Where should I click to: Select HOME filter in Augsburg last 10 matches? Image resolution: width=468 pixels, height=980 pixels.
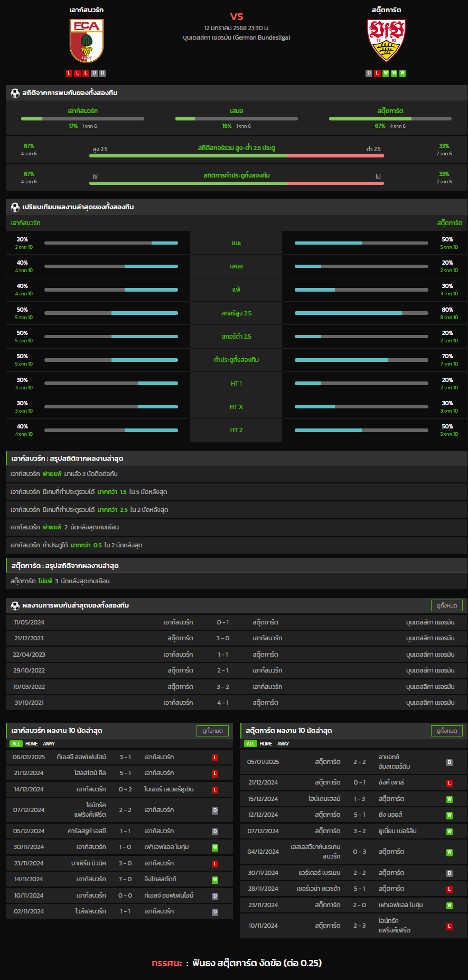click(x=32, y=743)
